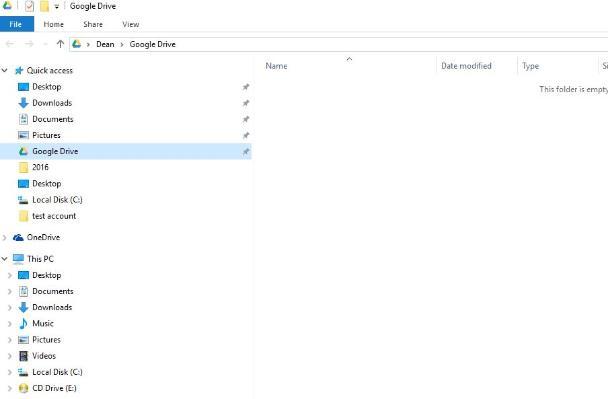Switch to the View ribbon tab
Image resolution: width=608 pixels, height=399 pixels.
[x=131, y=24]
